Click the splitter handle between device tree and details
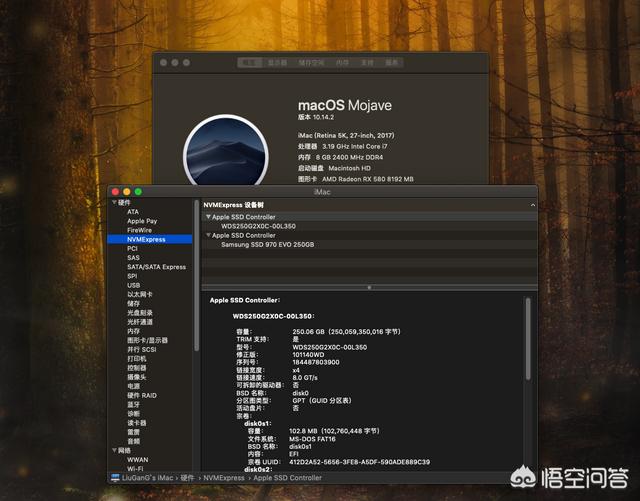 point(368,289)
